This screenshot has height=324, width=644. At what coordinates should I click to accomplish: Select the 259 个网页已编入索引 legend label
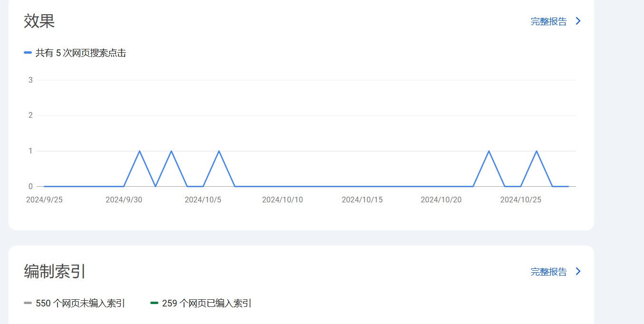point(207,304)
